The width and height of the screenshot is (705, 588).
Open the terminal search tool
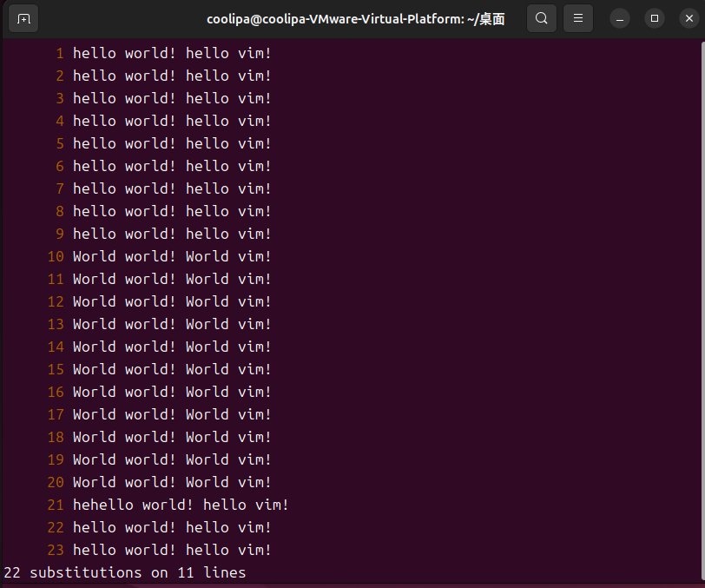tap(542, 18)
